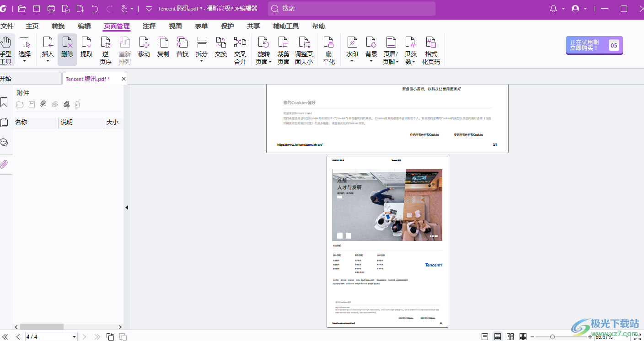Click the 扁平化 flatten tool
The height and width of the screenshot is (341, 644).
(x=329, y=50)
